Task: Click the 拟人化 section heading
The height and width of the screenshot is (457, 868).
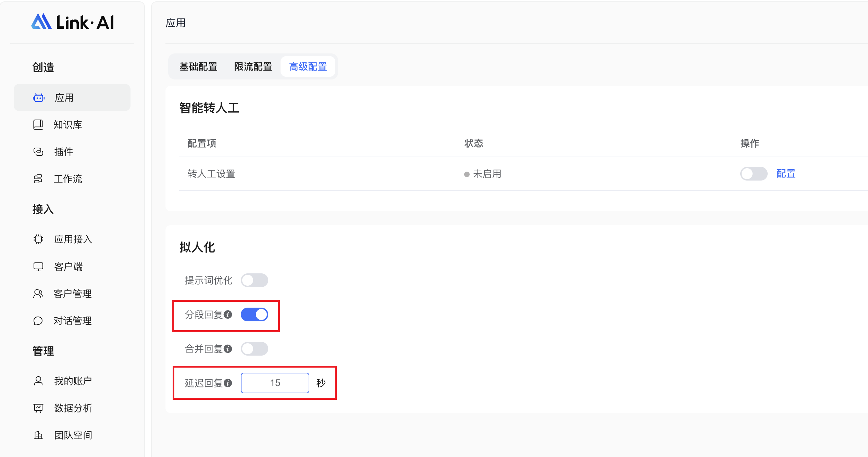Action: pyautogui.click(x=197, y=247)
